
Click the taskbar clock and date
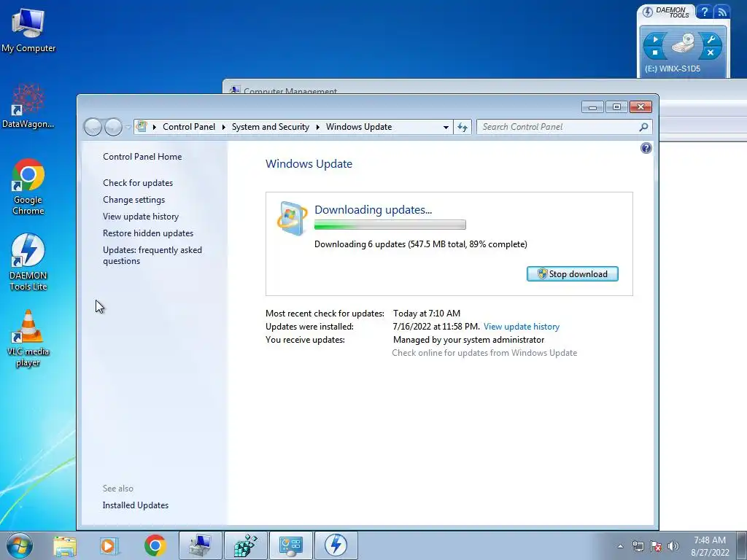(x=709, y=546)
